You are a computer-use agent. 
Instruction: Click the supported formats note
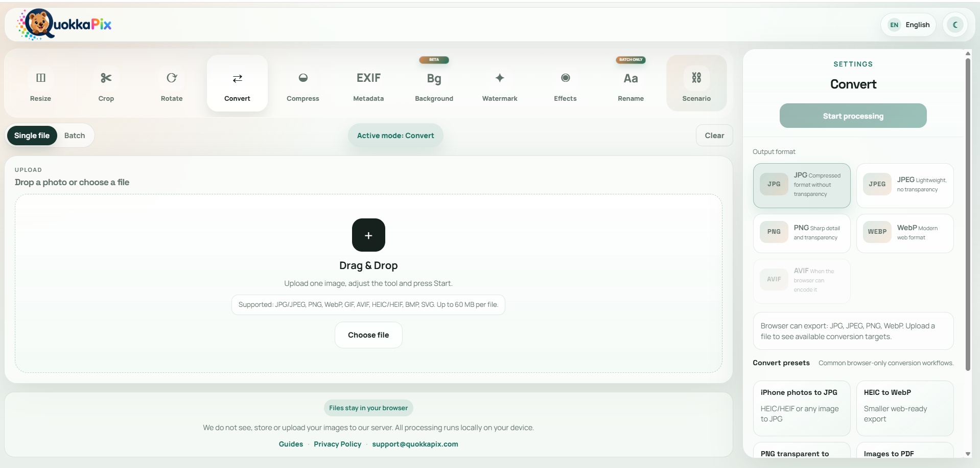(368, 305)
